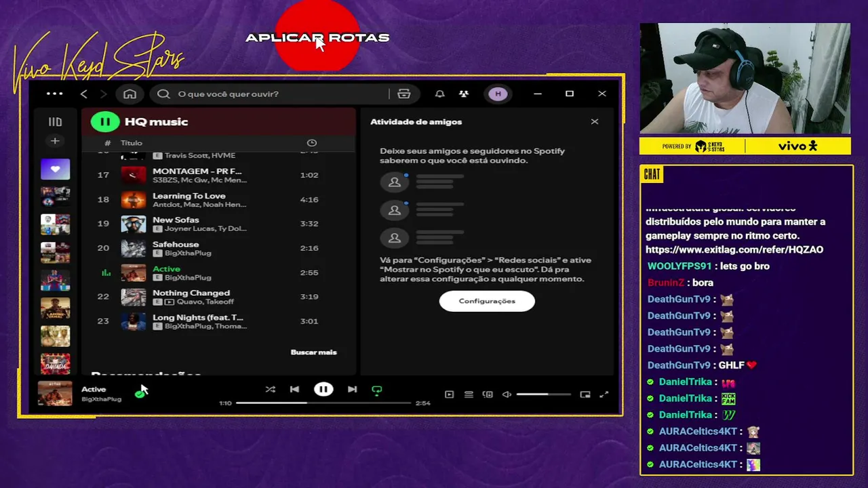Open now-playing album cover thumbnail
The height and width of the screenshot is (488, 868).
coord(55,393)
